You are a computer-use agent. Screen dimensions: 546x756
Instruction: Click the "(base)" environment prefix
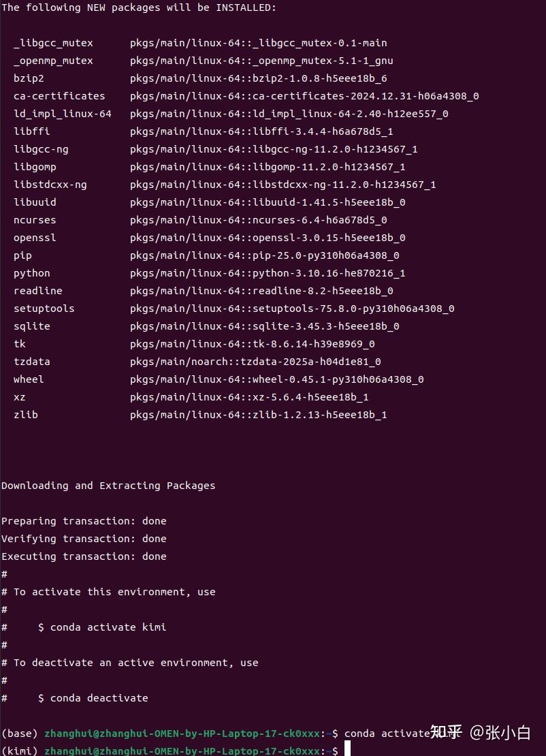point(20,734)
